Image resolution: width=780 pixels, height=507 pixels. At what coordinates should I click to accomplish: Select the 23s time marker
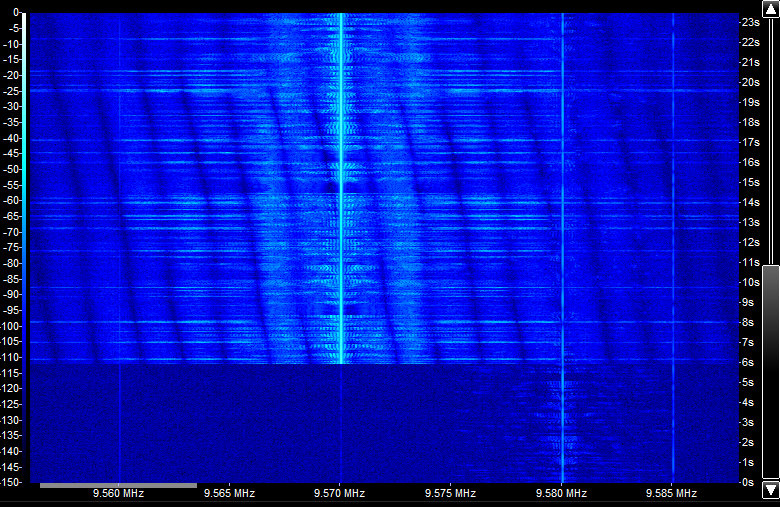pos(751,22)
